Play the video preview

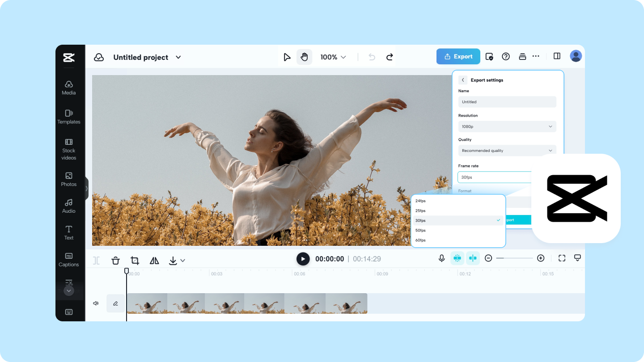[x=303, y=259]
